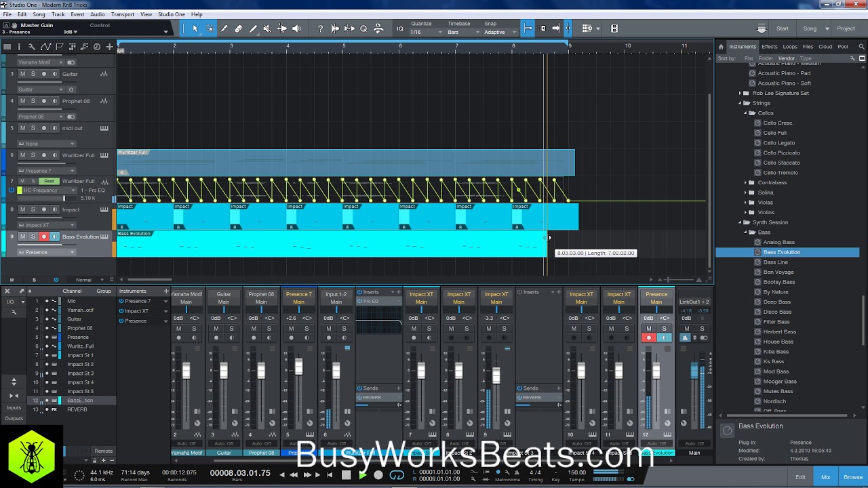Click the inspector 'i' icon
The height and width of the screenshot is (488, 868).
(x=19, y=47)
